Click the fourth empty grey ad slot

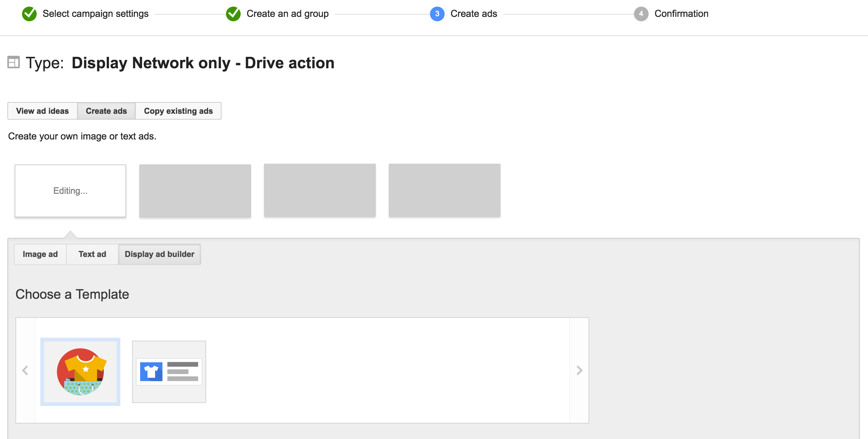(445, 190)
